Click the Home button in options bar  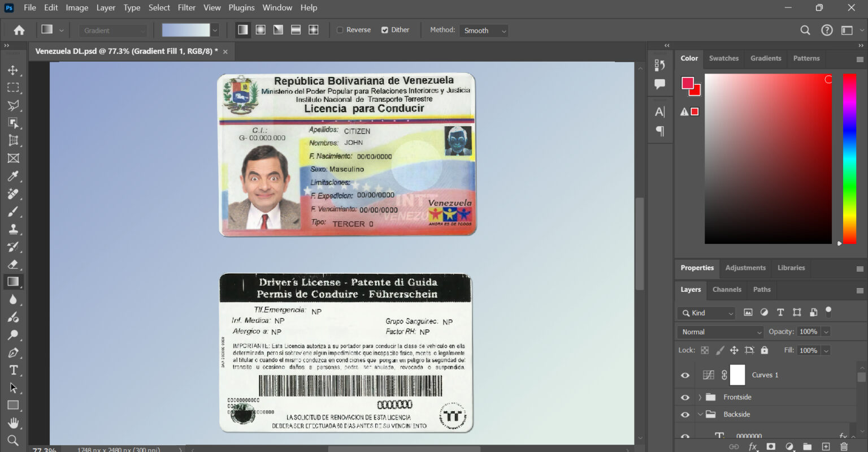tap(19, 30)
